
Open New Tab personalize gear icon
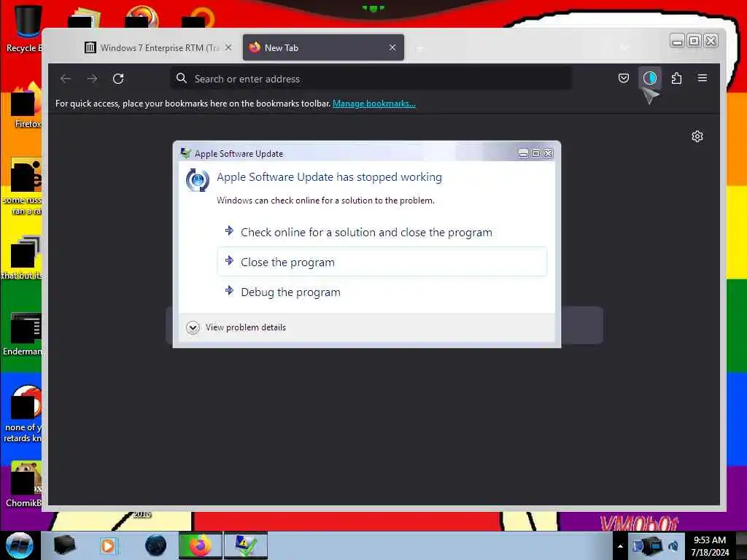click(x=697, y=136)
